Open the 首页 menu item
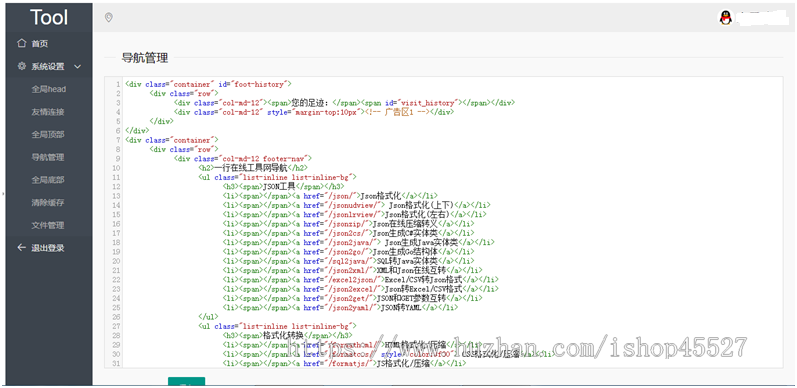This screenshot has width=797, height=388. pos(40,44)
